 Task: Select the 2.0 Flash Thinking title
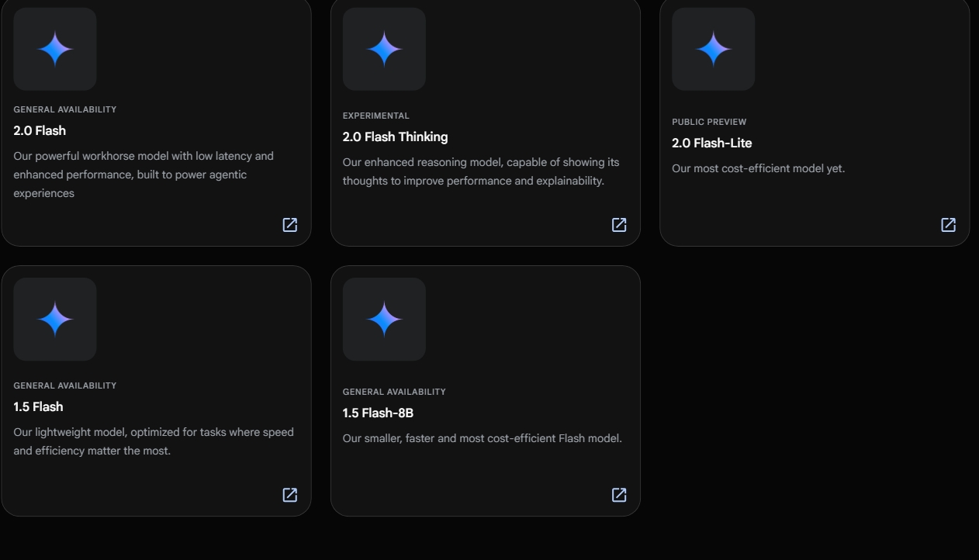tap(395, 137)
